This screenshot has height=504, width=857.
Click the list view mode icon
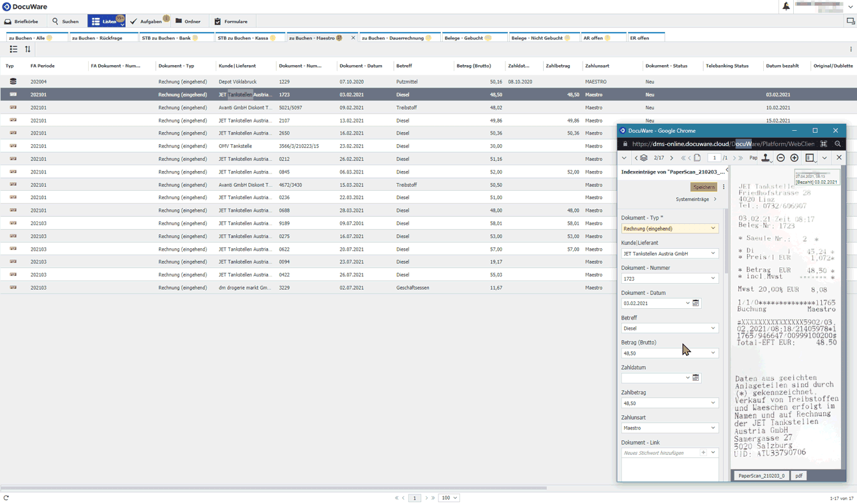point(13,49)
